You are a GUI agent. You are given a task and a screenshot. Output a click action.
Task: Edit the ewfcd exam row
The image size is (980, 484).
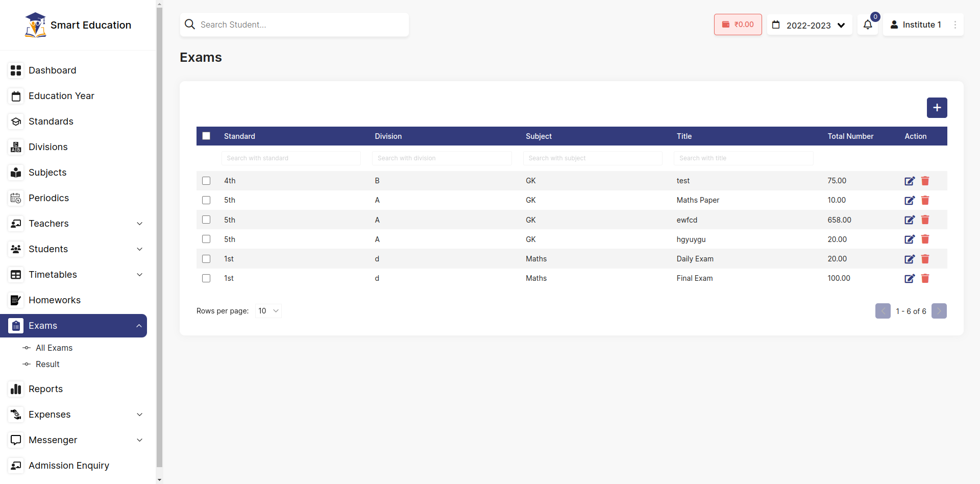pos(910,220)
